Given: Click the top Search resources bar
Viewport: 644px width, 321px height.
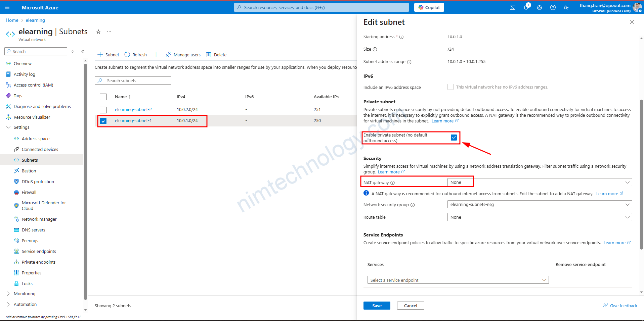Looking at the screenshot, I should coord(321,7).
